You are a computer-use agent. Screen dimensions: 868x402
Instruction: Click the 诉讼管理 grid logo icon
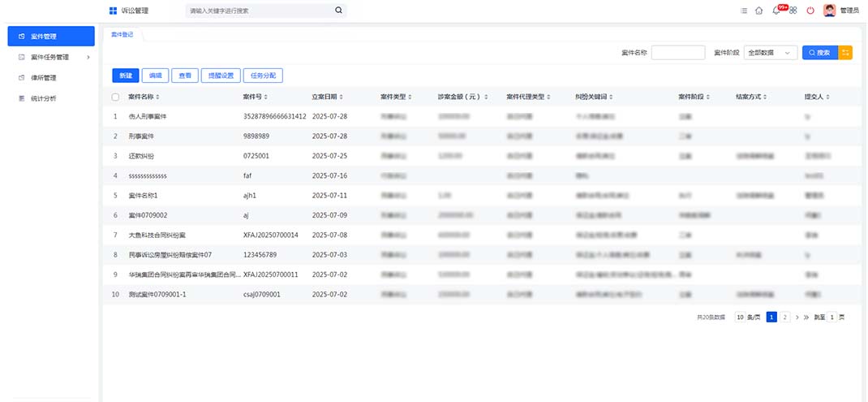(x=113, y=11)
